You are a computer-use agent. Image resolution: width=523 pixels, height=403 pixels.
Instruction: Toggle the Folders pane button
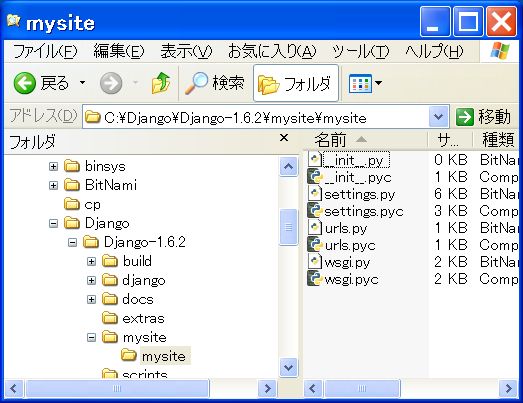[x=296, y=83]
